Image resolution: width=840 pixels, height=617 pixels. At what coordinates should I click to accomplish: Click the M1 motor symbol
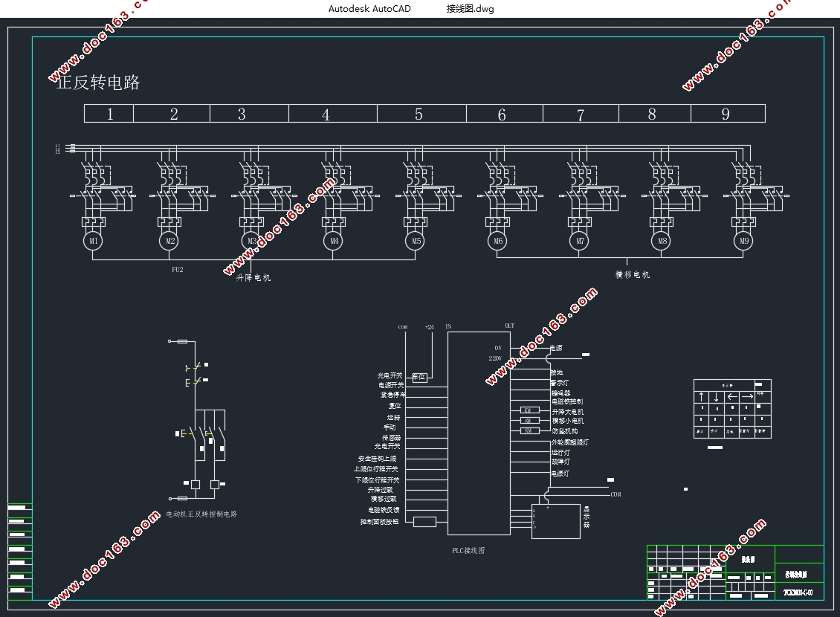[x=94, y=241]
